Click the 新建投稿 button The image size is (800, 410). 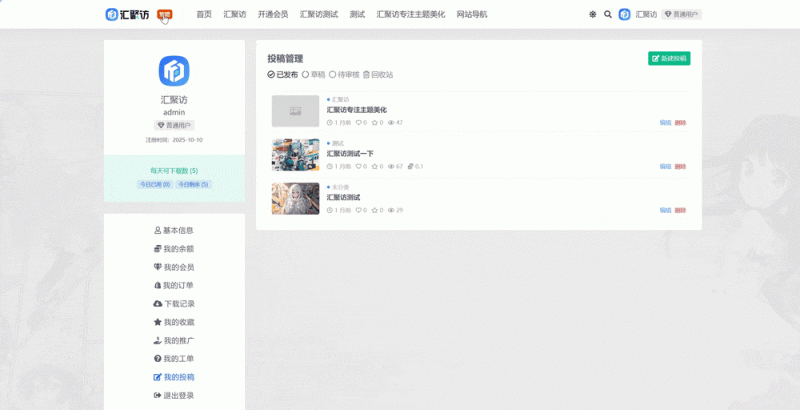coord(669,58)
